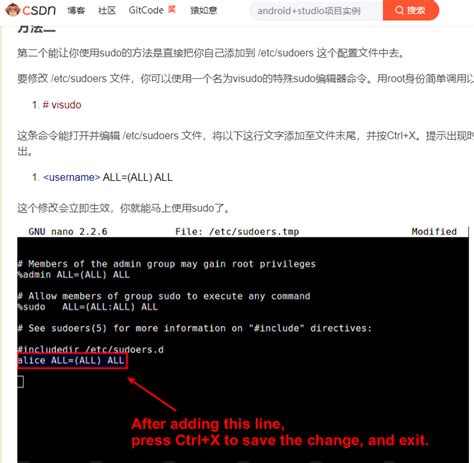The width and height of the screenshot is (474, 463).
Task: Click the CSDN monkey logo icon
Action: tap(13, 10)
